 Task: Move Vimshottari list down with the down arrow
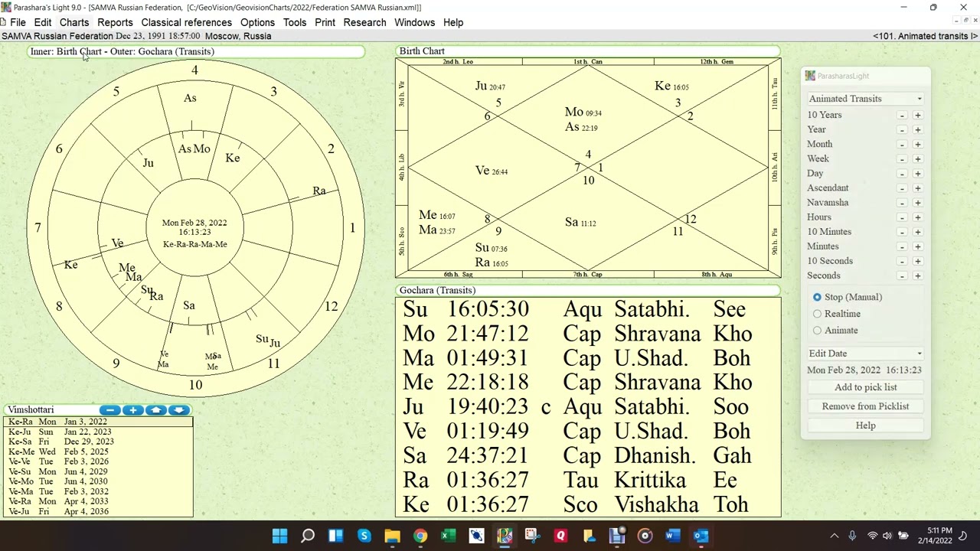[178, 410]
